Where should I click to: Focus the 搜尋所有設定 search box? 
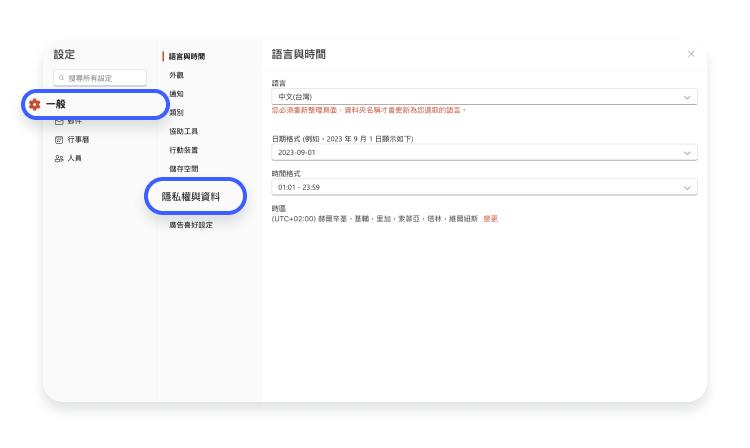tap(100, 78)
